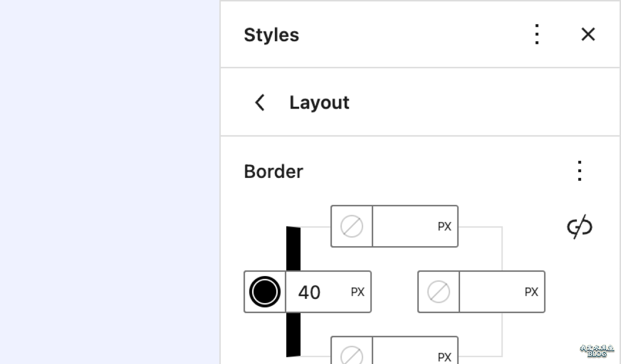Click the Styles panel title

(x=271, y=35)
